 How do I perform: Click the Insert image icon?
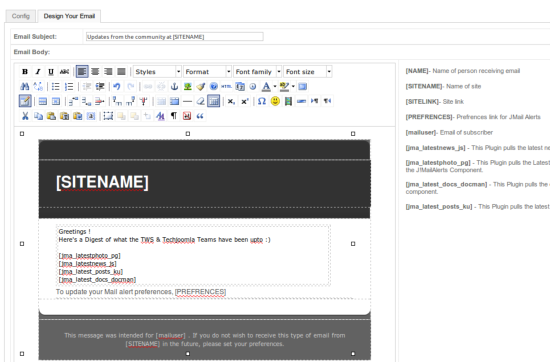click(x=188, y=86)
